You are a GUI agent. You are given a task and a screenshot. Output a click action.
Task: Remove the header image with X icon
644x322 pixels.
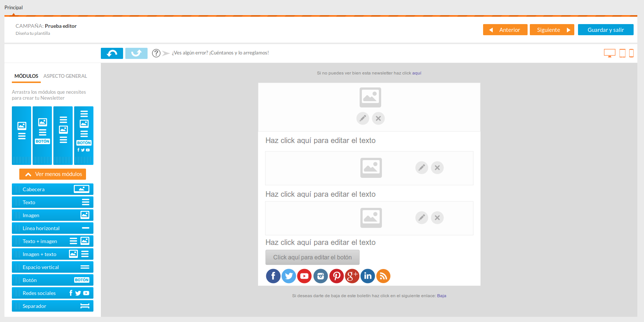coord(378,119)
